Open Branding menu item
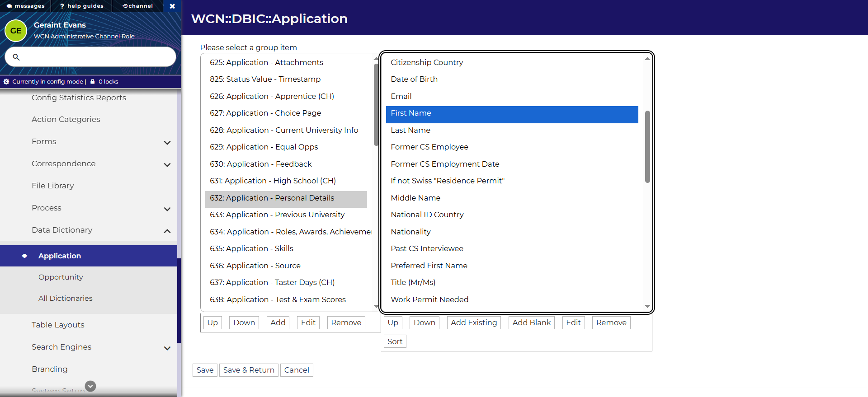Image resolution: width=868 pixels, height=397 pixels. click(50, 369)
